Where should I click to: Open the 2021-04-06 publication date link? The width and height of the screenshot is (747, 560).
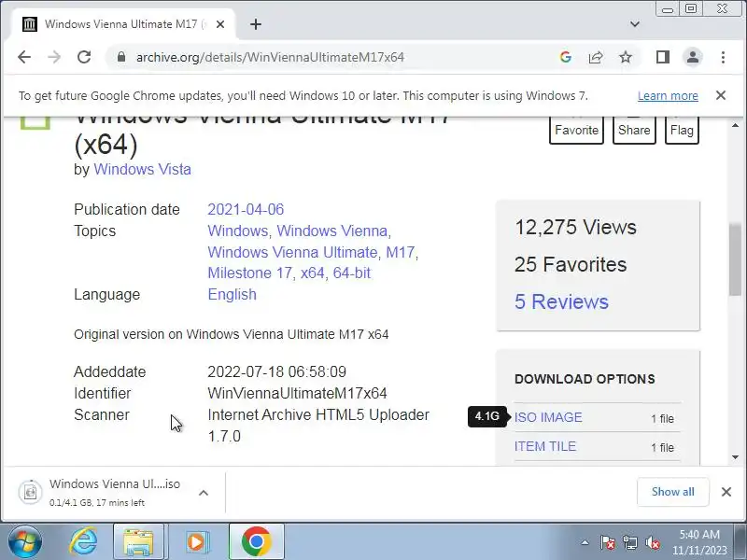click(x=246, y=209)
